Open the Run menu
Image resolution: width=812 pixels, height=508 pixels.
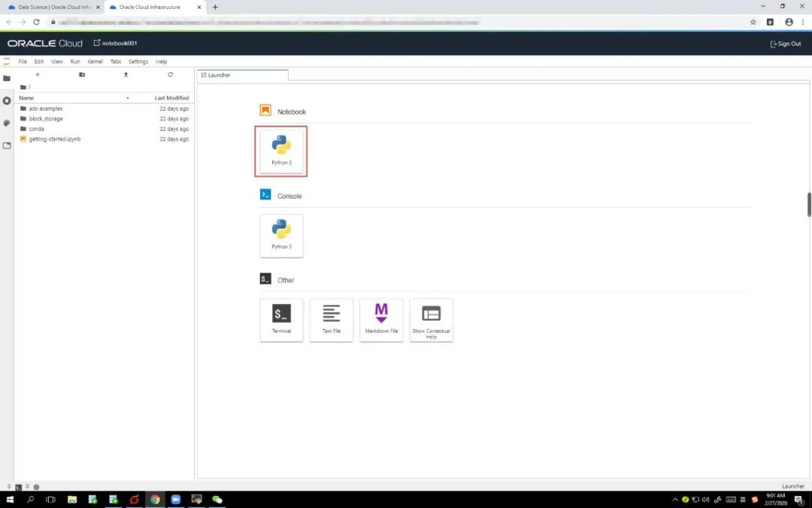tap(75, 61)
